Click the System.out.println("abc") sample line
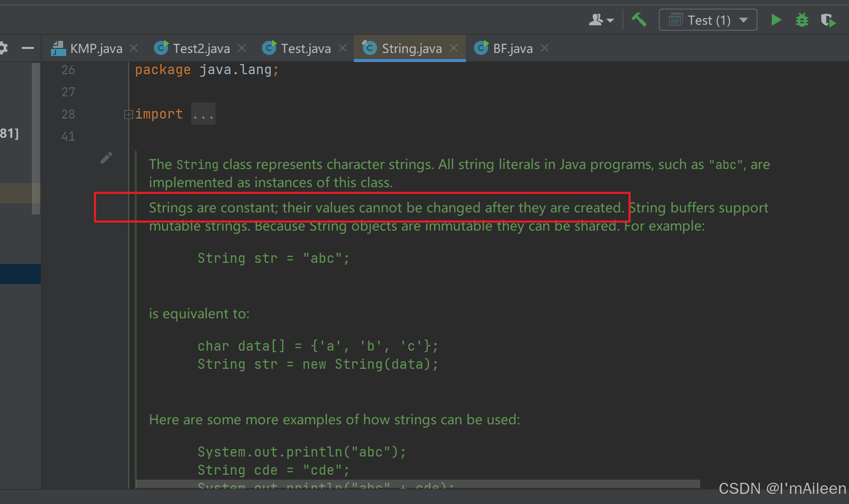 302,452
